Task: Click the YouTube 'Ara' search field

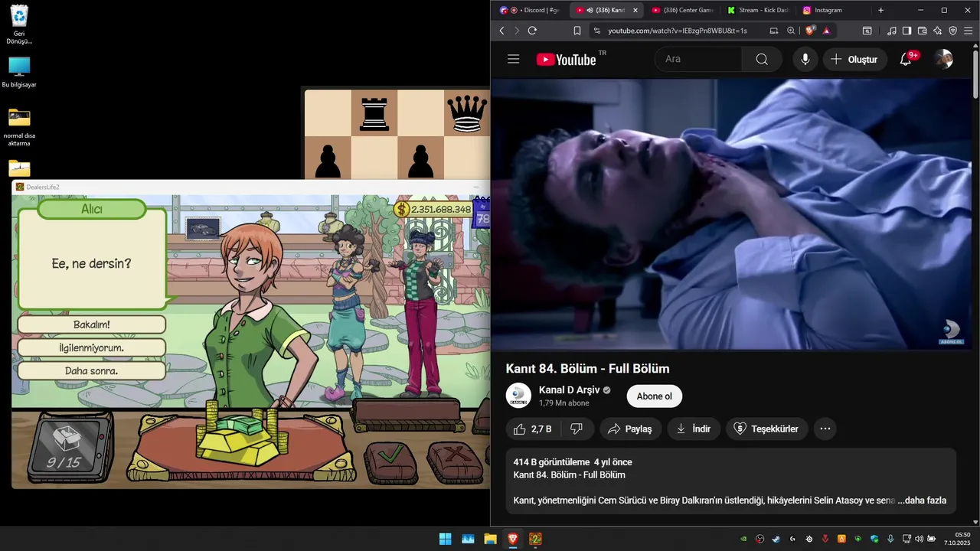Action: [698, 59]
